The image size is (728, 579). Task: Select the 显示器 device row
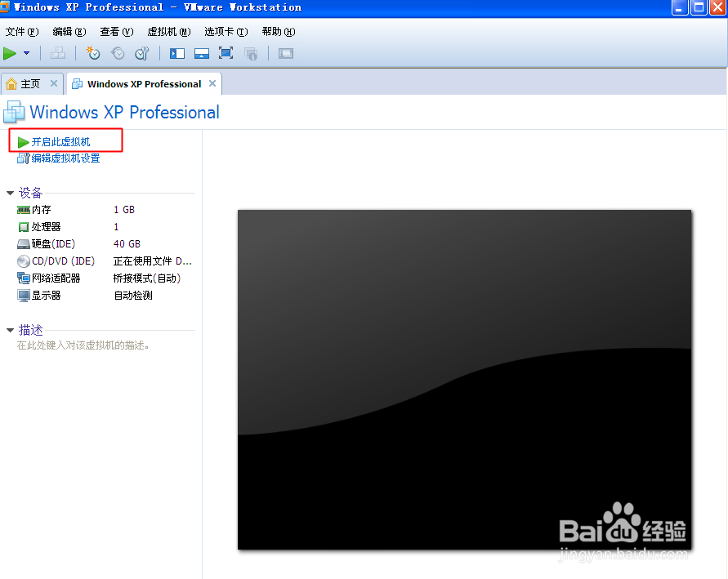click(105, 296)
